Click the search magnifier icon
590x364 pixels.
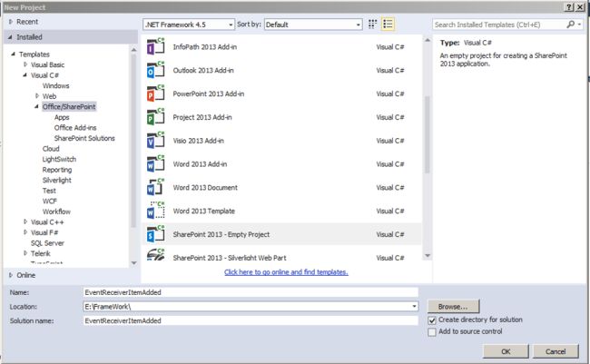click(570, 25)
